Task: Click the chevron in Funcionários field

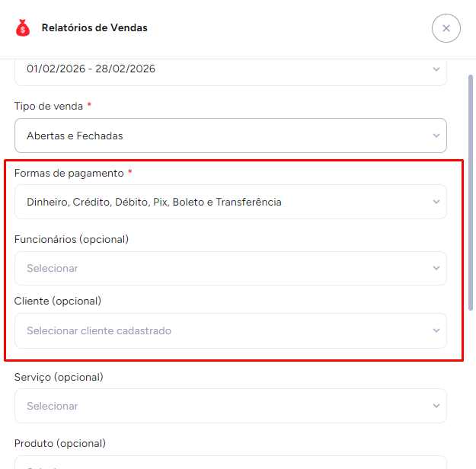Action: pyautogui.click(x=436, y=268)
